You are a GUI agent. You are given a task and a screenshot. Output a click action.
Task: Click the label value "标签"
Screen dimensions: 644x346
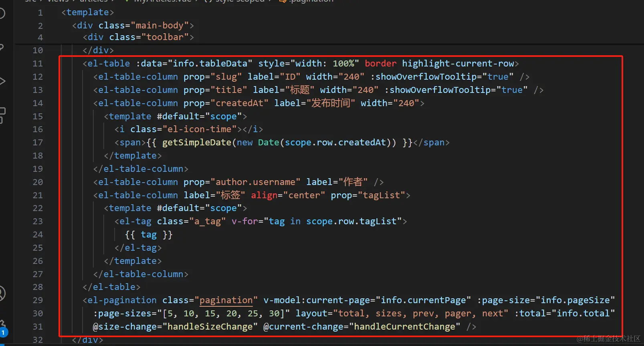[x=230, y=195]
